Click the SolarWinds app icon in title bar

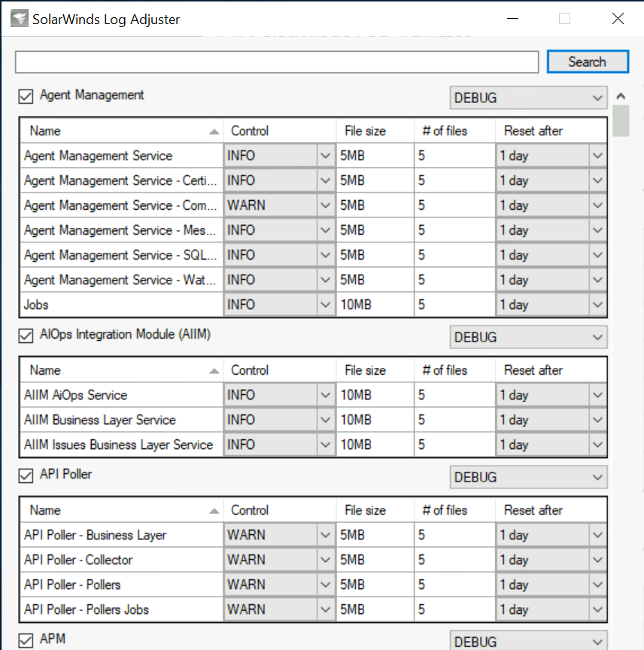coord(19,19)
